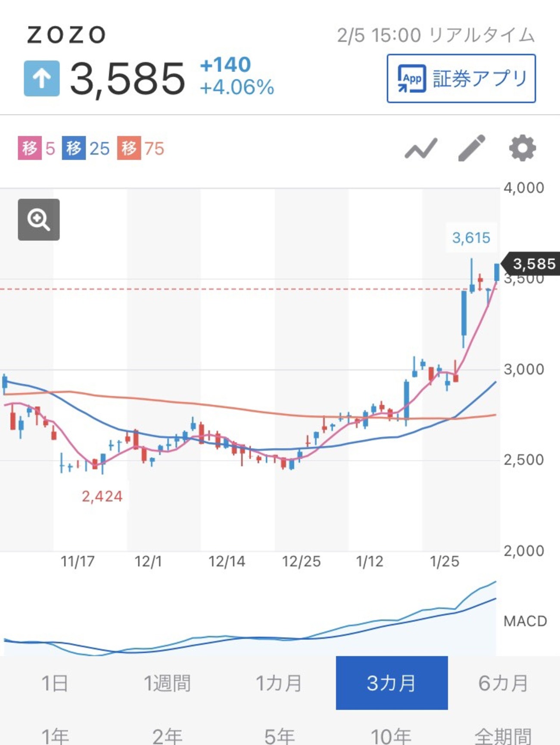Toggle the 25-day moving average
Viewport: 560px width, 745px height.
click(86, 148)
